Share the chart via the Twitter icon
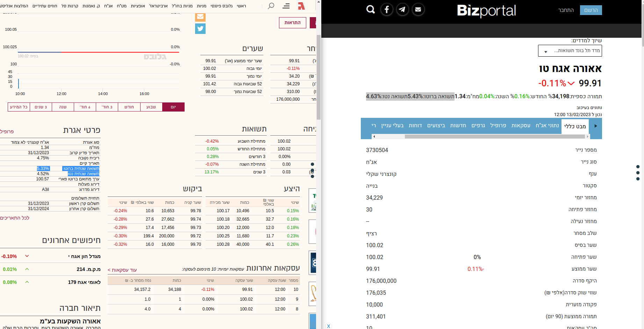Screen dimensions: 644x329 200,29
